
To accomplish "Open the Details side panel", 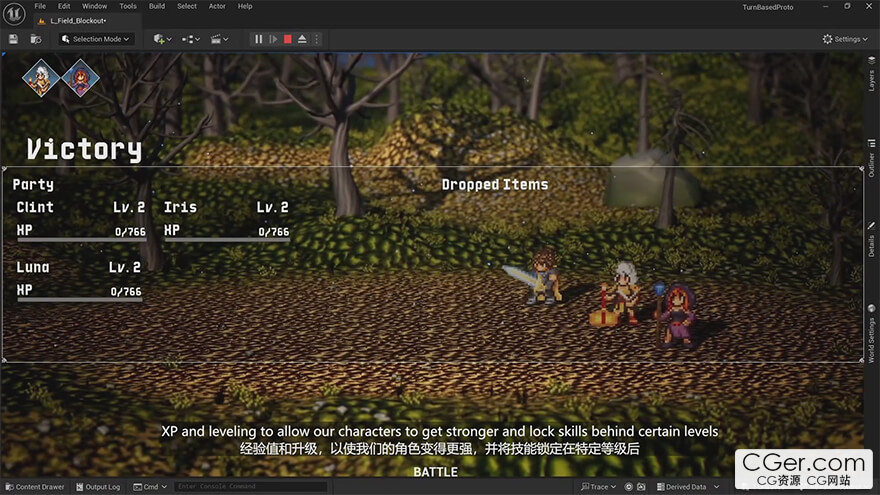I will pyautogui.click(x=871, y=240).
